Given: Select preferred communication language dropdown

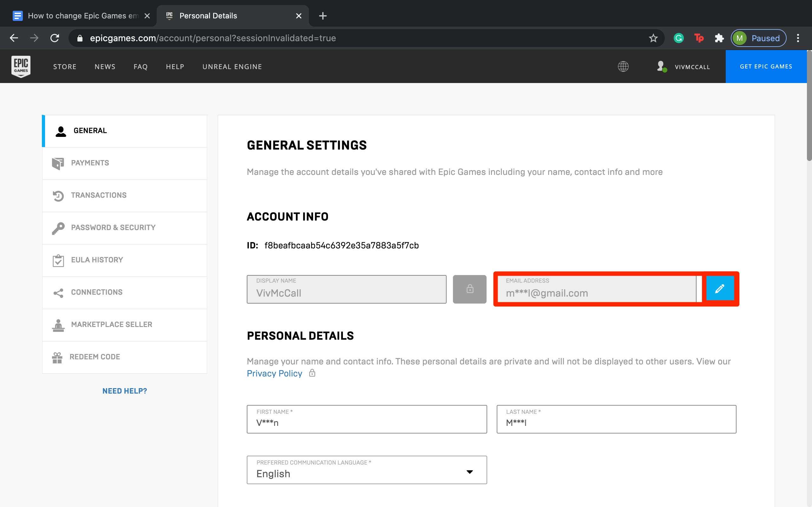Looking at the screenshot, I should (367, 473).
